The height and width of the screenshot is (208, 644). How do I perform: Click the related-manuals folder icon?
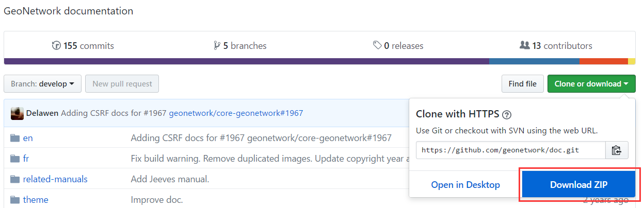14,179
